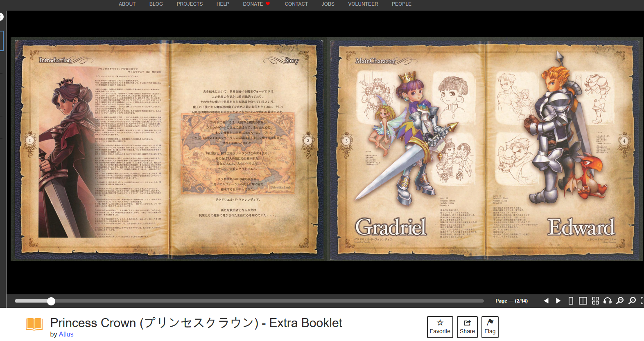Toggle fullscreen mode in book reader
This screenshot has height=341, width=644.
tap(642, 301)
